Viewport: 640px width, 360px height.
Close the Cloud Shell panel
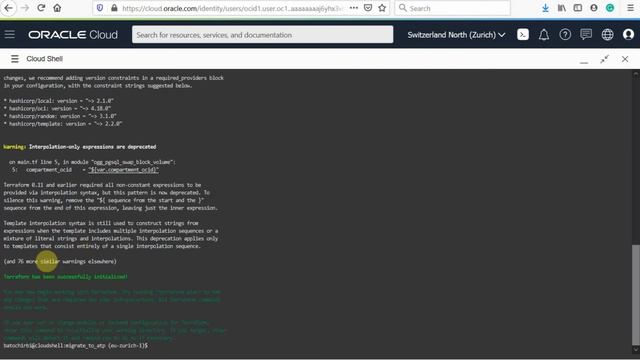(625, 59)
